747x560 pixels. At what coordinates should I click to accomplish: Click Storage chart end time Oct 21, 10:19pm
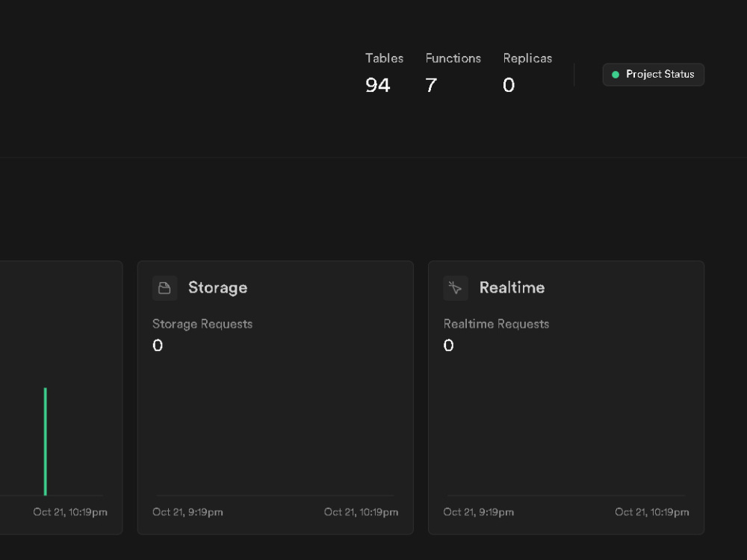click(361, 512)
